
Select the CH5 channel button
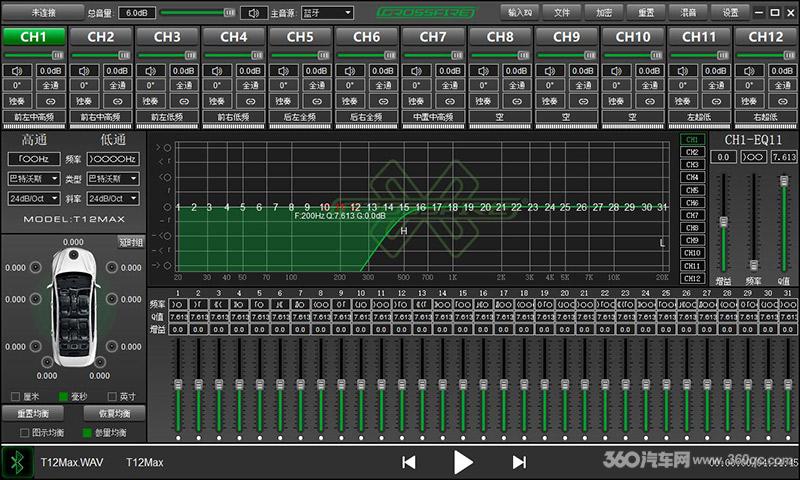click(300, 37)
